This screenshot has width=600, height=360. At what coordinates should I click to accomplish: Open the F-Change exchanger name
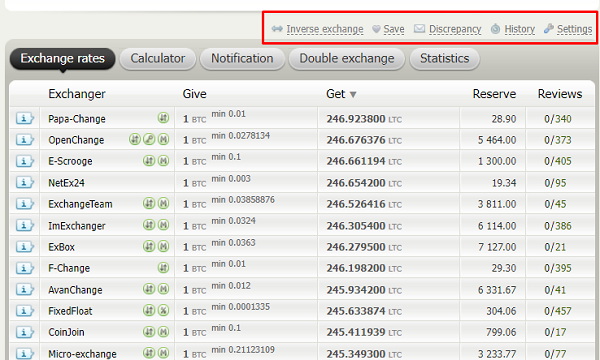[69, 268]
